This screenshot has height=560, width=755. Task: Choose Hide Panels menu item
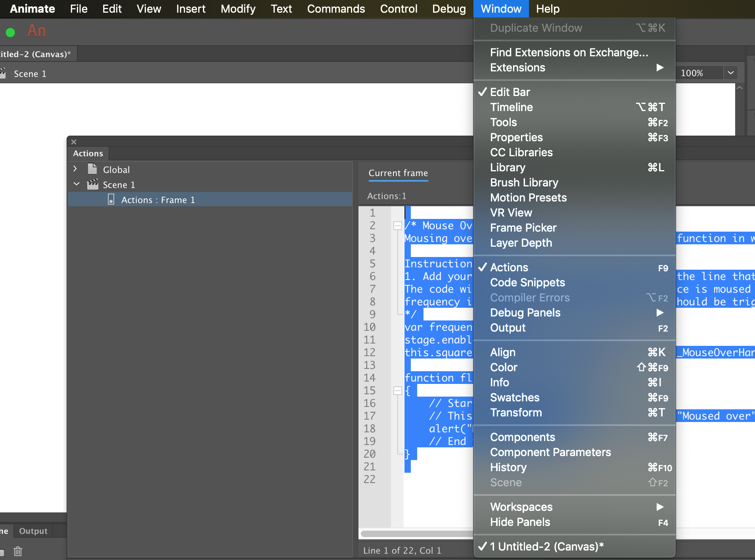click(x=575, y=522)
